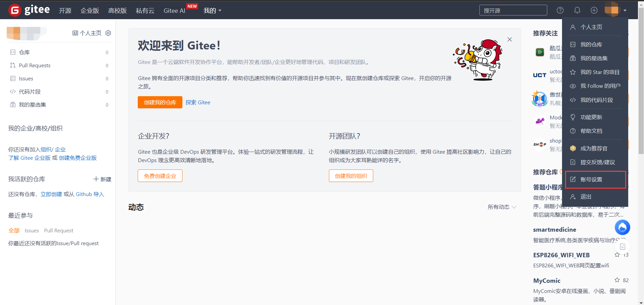Select 账号设置 from the user menu
Viewport: 644px width, 305px height.
pos(591,180)
